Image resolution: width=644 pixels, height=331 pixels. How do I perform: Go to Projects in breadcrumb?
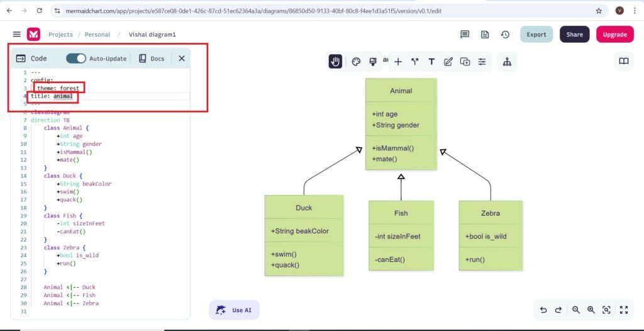pos(60,35)
